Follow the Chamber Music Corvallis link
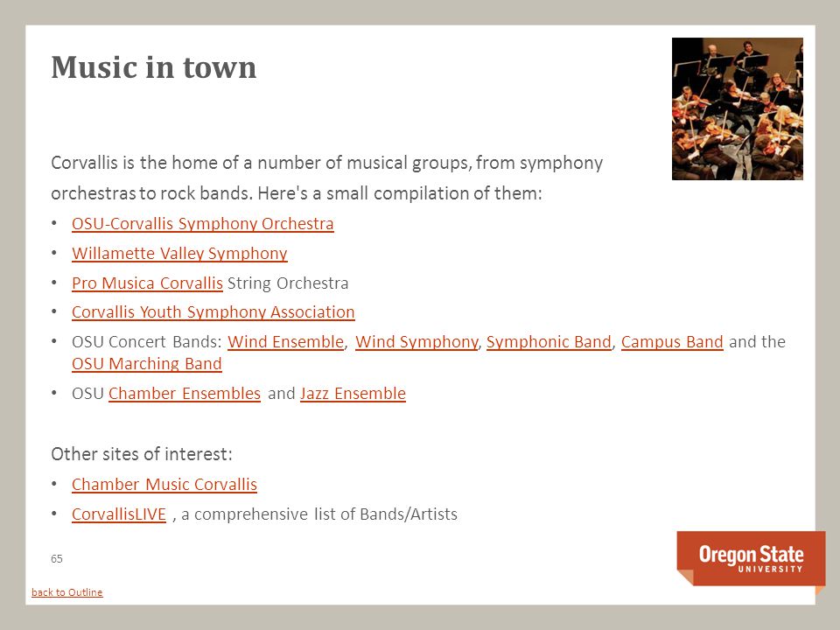The image size is (840, 630). point(164,484)
